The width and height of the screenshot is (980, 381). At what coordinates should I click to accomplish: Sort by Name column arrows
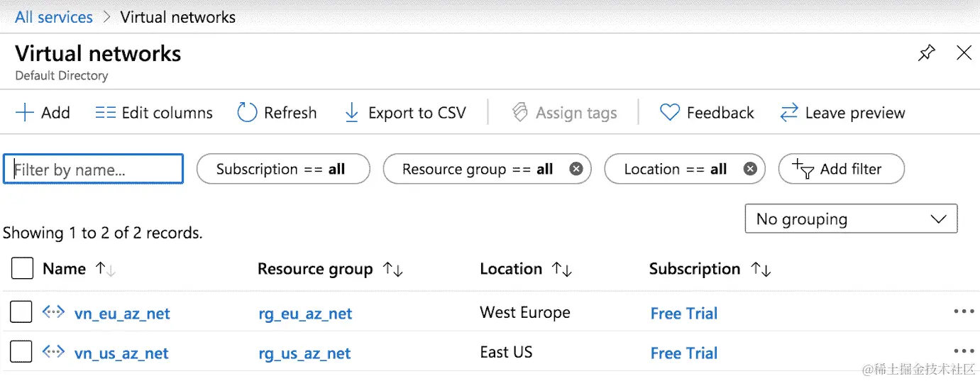[x=106, y=269]
